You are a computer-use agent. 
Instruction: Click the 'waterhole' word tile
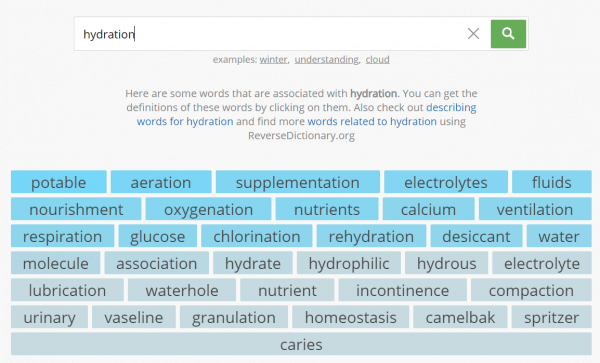[x=182, y=290]
